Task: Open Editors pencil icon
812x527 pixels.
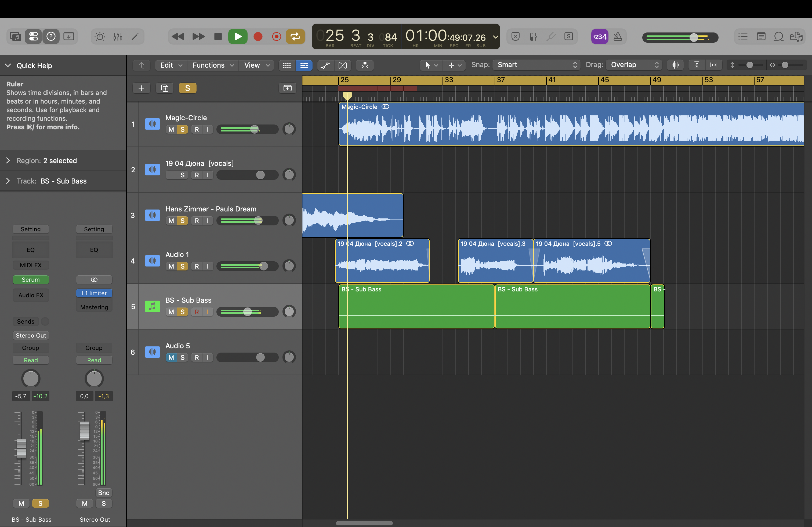Action: [x=135, y=36]
